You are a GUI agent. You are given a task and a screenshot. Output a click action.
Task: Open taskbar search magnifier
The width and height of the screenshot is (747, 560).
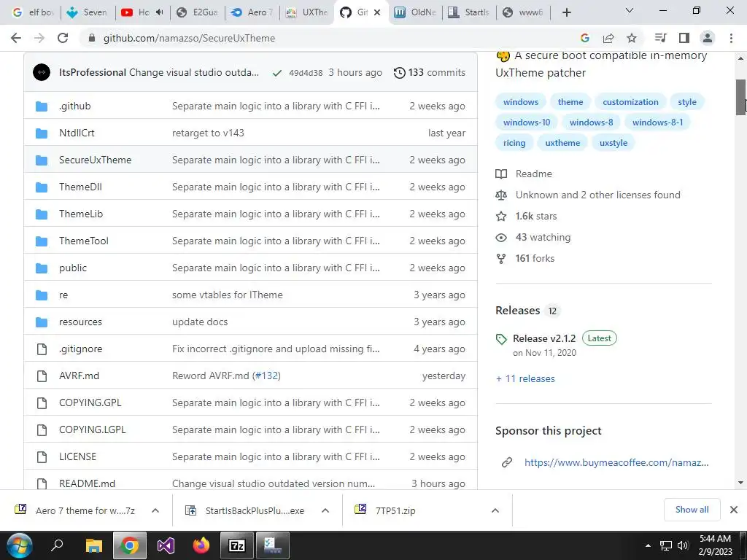pos(57,545)
